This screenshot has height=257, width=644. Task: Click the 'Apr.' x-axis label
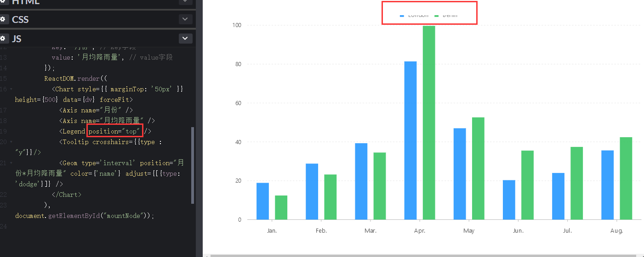pyautogui.click(x=420, y=230)
